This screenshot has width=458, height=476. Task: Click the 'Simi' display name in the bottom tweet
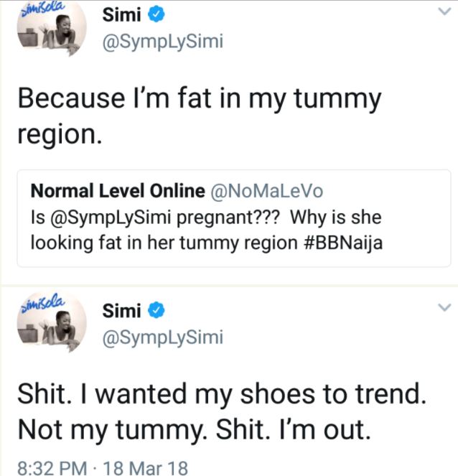point(120,310)
